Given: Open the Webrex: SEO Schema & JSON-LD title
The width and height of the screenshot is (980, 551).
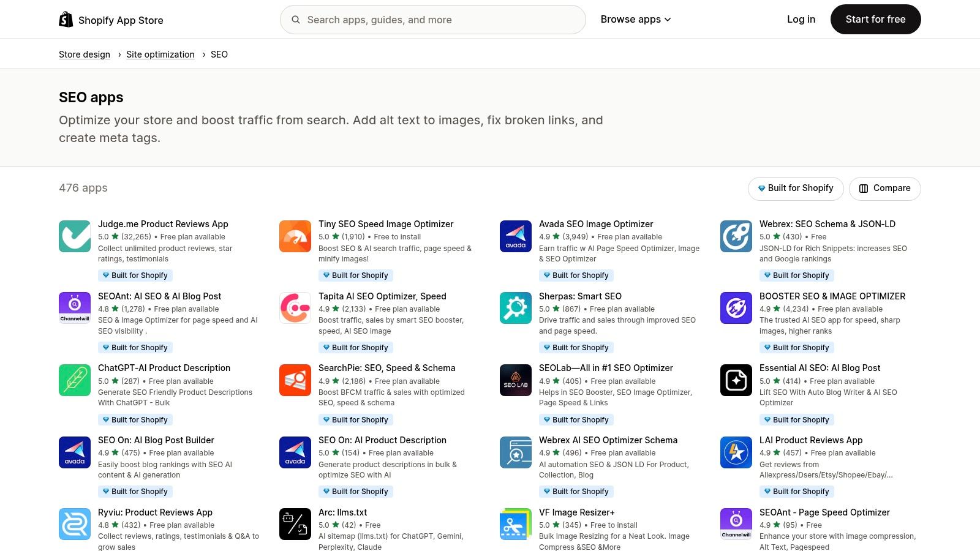Looking at the screenshot, I should (x=827, y=224).
